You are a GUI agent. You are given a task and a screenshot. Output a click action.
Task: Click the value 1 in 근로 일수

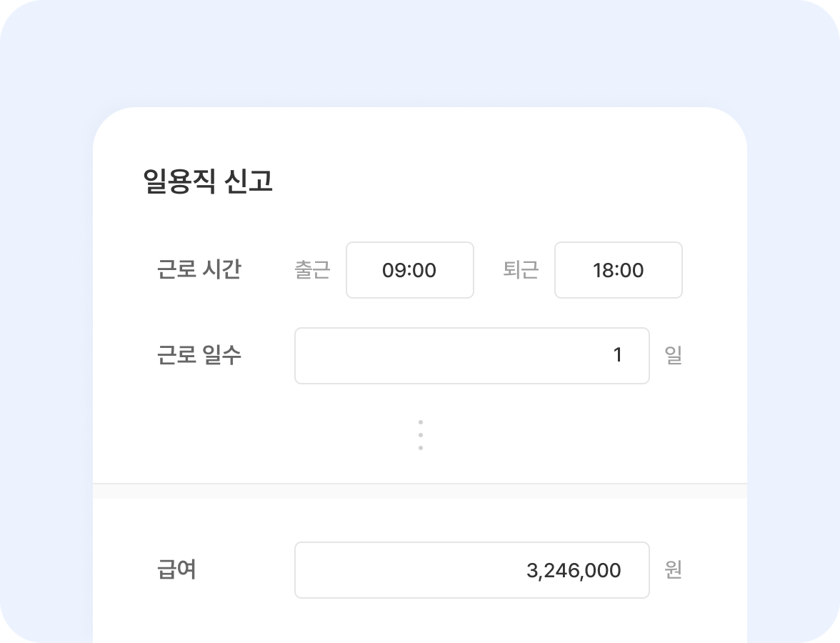coord(618,356)
